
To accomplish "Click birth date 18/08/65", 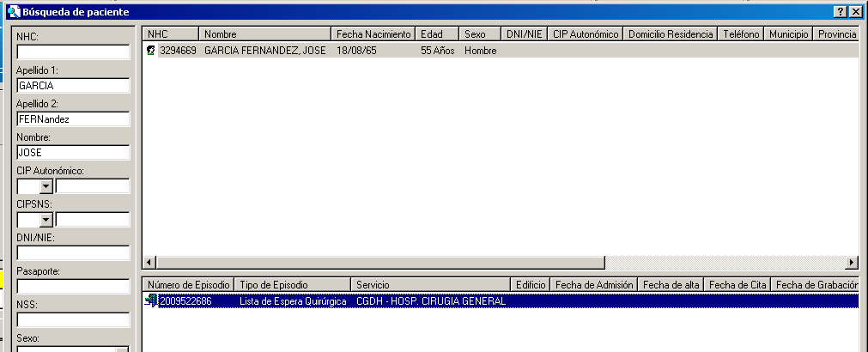I will click(x=356, y=51).
